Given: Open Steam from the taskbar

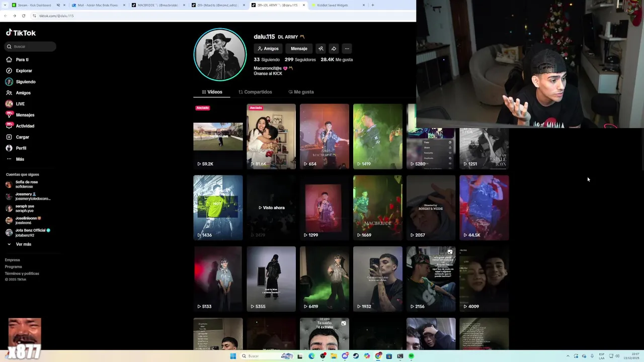Looking at the screenshot, I should pyautogui.click(x=356, y=356).
